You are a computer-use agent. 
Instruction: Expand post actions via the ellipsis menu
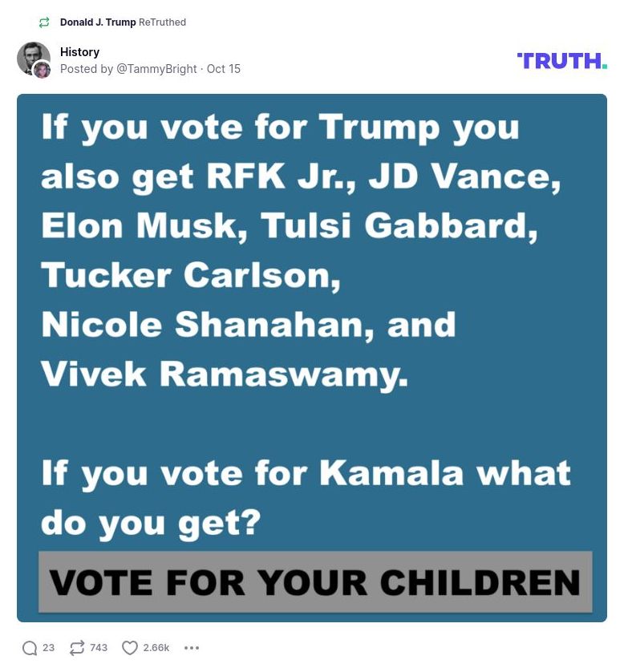tap(191, 647)
